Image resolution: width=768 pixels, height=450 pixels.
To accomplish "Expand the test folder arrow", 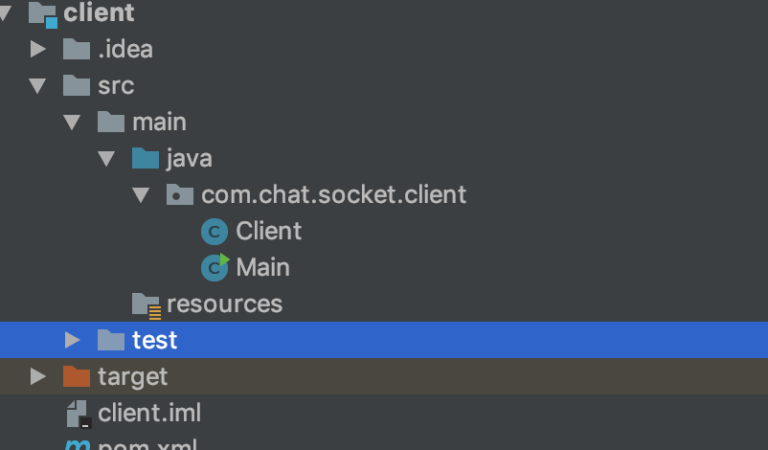I will point(72,340).
